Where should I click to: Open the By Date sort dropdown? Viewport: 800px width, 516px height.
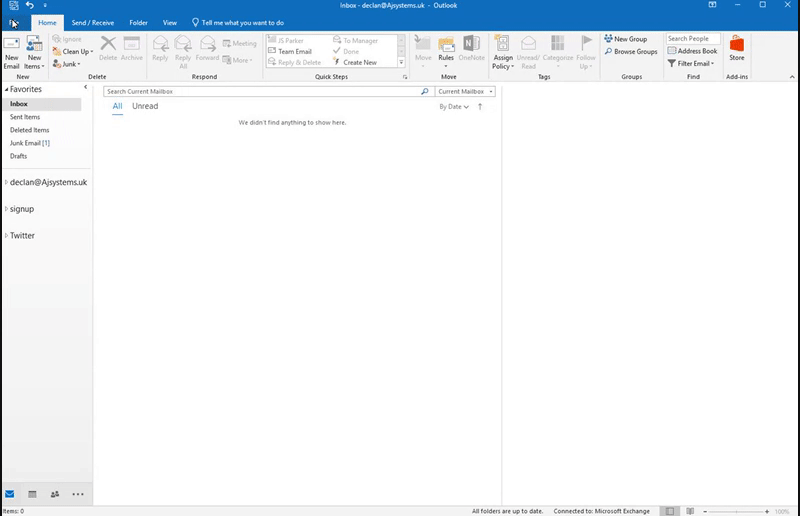(454, 107)
